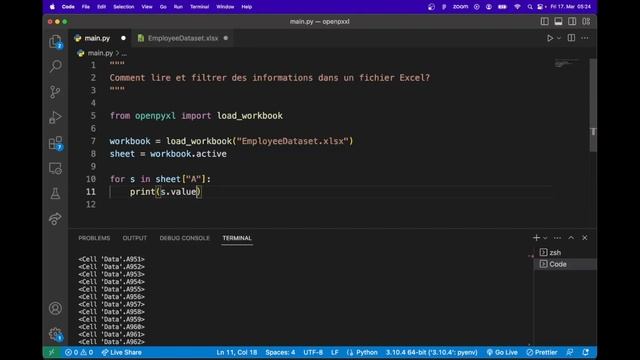Customize layout icon in title bar
This screenshot has height=360, width=640.
tap(586, 21)
